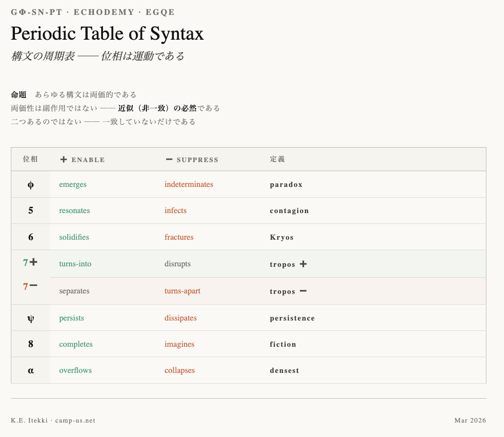The height and width of the screenshot is (437, 504).
Task: Switch to the 定義 column header
Action: pyautogui.click(x=277, y=159)
